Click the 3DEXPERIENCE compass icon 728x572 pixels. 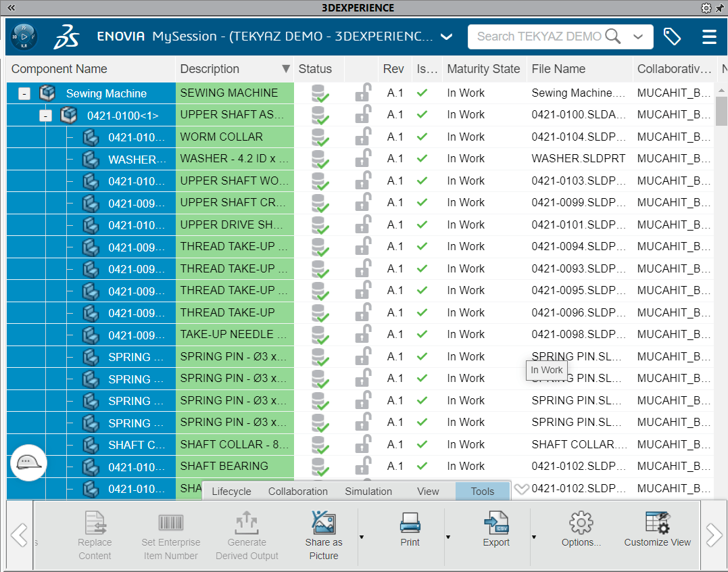click(24, 37)
